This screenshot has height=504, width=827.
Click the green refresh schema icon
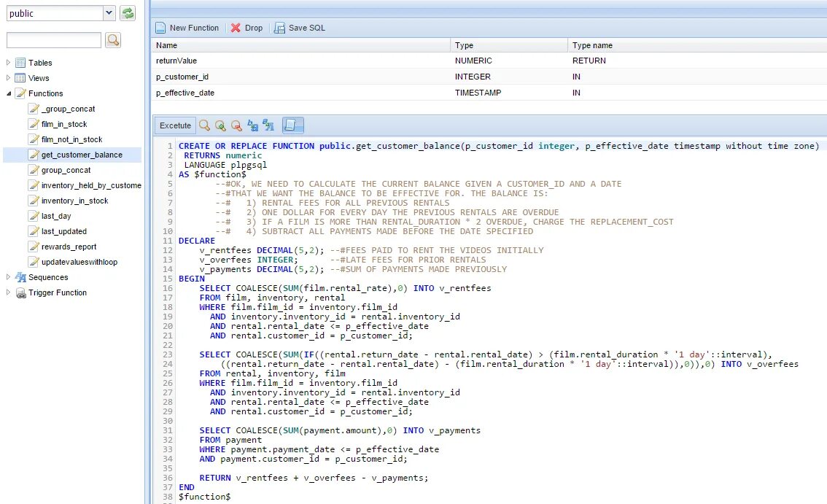pyautogui.click(x=127, y=13)
